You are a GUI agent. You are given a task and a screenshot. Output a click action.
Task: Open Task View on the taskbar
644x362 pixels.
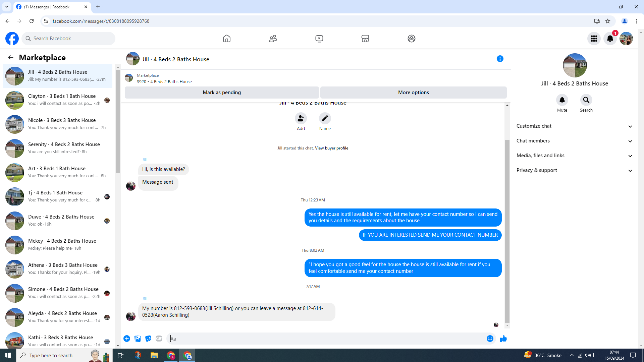(x=121, y=355)
